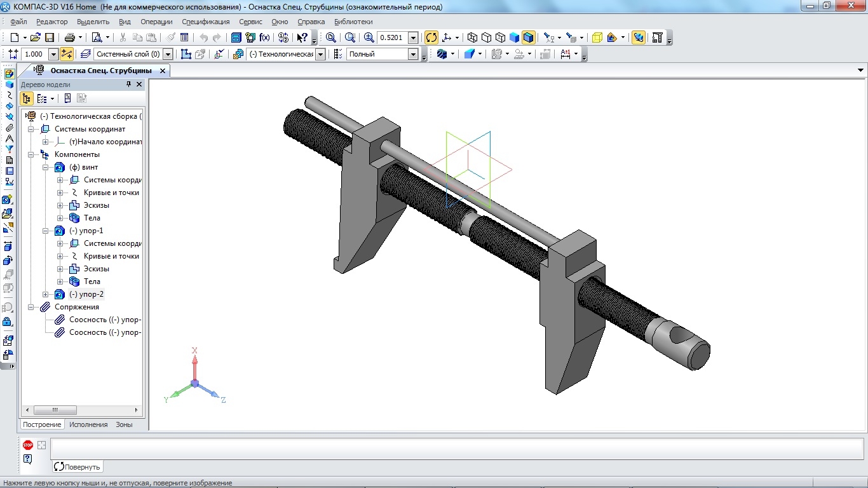Viewport: 868px width, 488px height.
Task: Select Эскизы under (ф) винт
Action: click(x=97, y=205)
